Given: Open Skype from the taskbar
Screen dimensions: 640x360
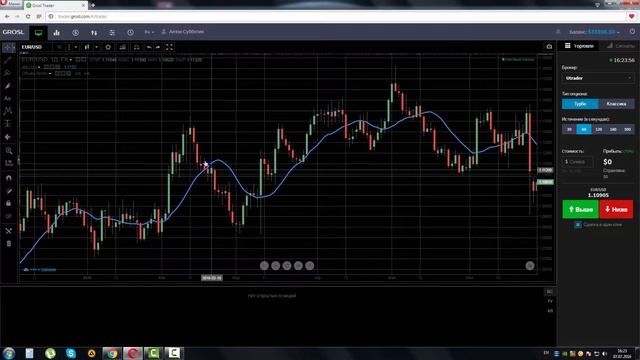Looking at the screenshot, I should click(x=71, y=353).
